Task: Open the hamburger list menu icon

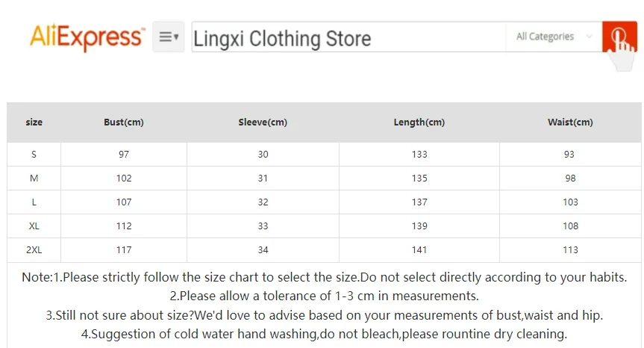Action: click(166, 37)
